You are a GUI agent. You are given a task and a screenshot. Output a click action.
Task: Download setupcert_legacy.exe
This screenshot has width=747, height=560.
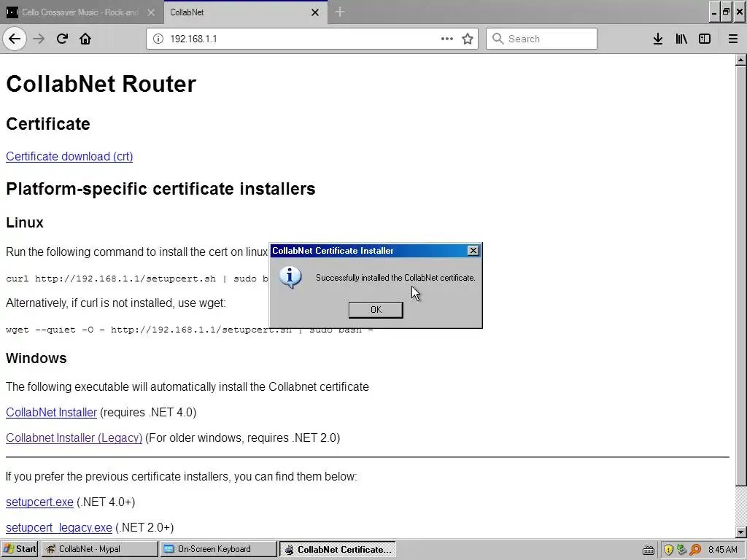59,528
